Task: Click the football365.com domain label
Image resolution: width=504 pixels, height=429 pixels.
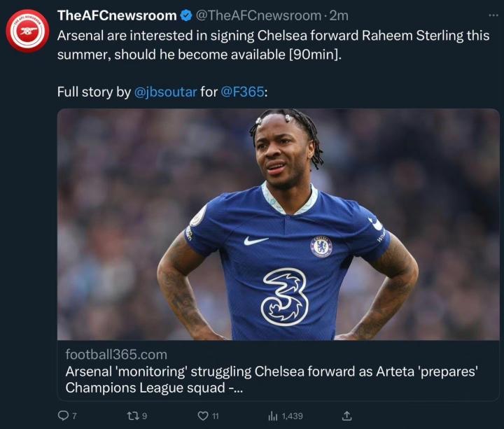Action: coord(116,354)
